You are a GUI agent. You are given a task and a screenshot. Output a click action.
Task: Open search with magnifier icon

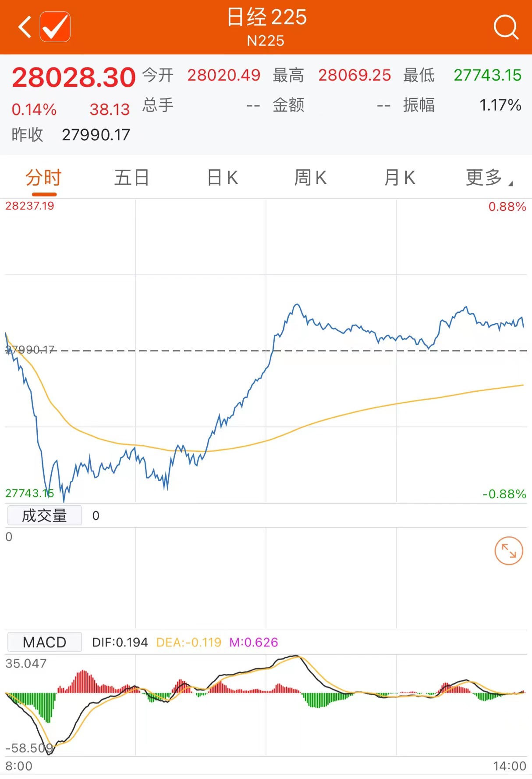(x=506, y=27)
